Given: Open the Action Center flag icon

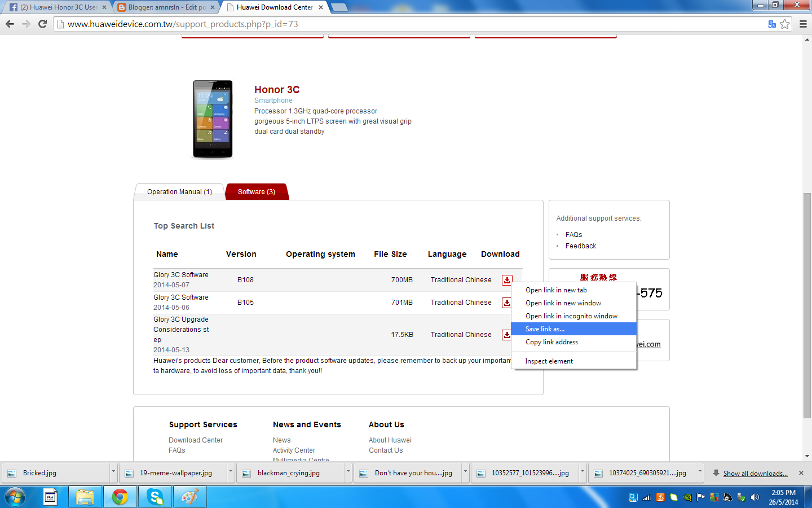Looking at the screenshot, I should coord(701,497).
